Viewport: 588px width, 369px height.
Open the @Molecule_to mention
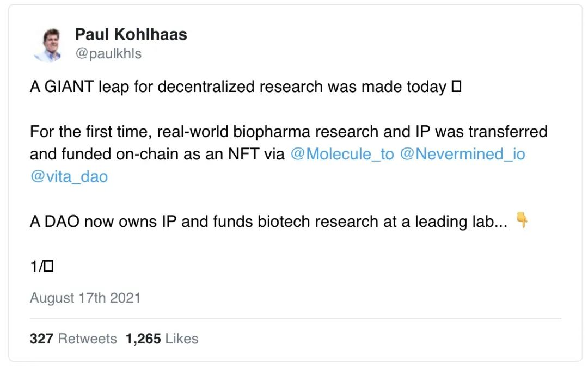point(342,154)
